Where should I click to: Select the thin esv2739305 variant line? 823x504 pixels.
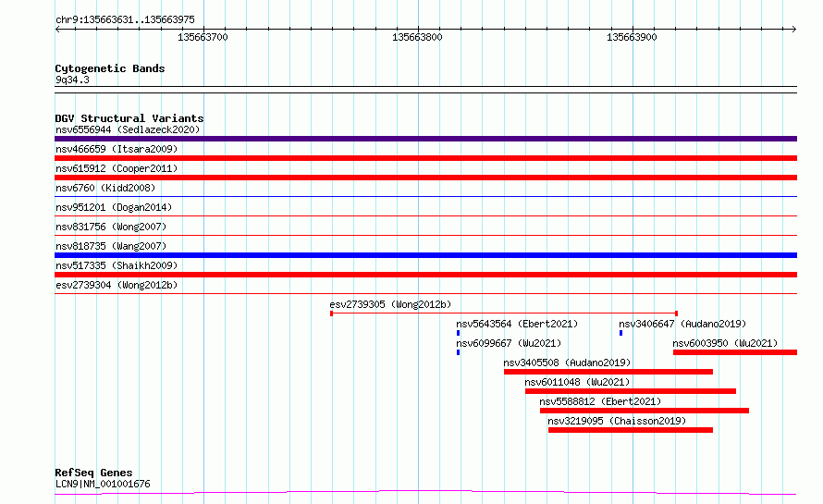(504, 313)
